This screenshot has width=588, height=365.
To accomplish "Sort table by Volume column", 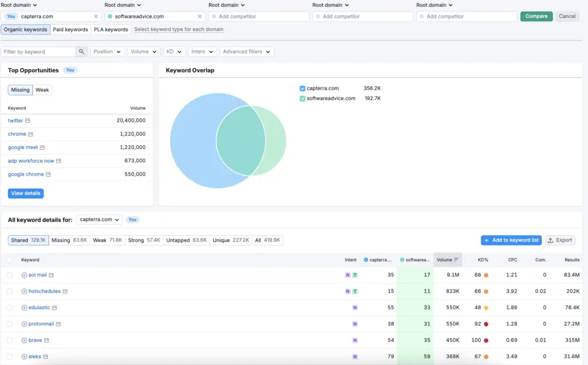I will point(448,260).
